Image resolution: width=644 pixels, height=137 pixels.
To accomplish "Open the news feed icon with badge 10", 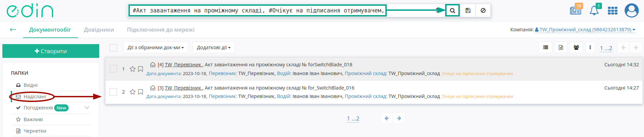I will pos(575,10).
